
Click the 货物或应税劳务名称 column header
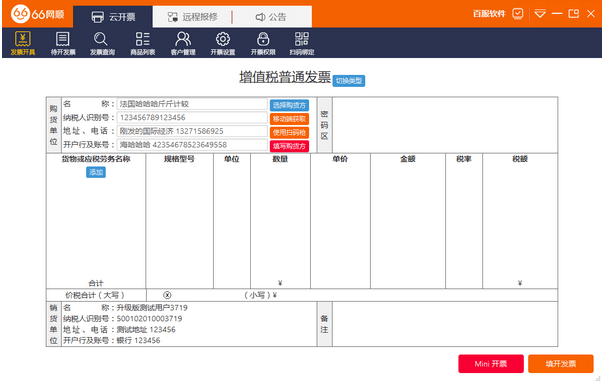coord(96,159)
